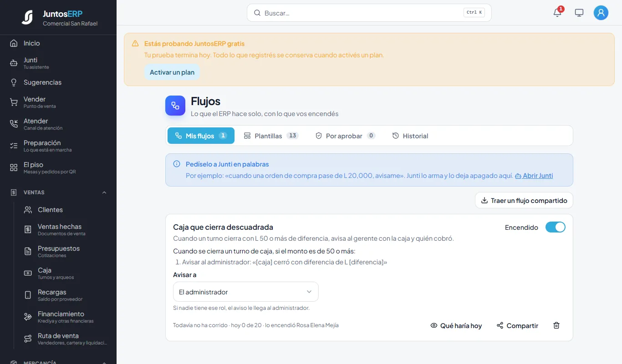The width and height of the screenshot is (622, 364).
Task: Click the Activar un plan button
Action: click(172, 72)
